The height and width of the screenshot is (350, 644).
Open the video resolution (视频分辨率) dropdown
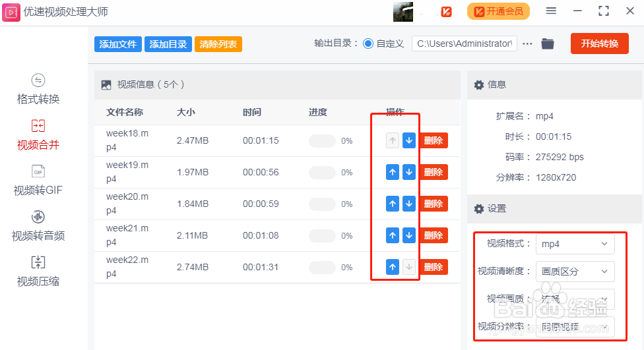point(575,327)
